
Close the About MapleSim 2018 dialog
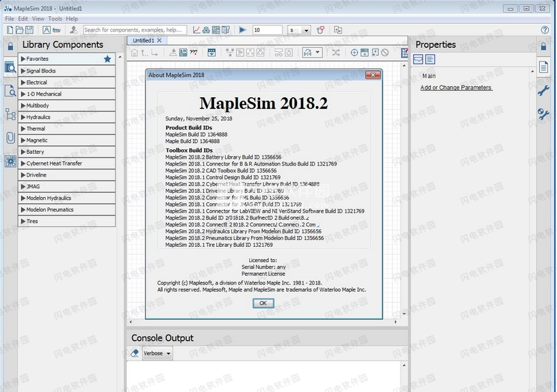[x=373, y=75]
